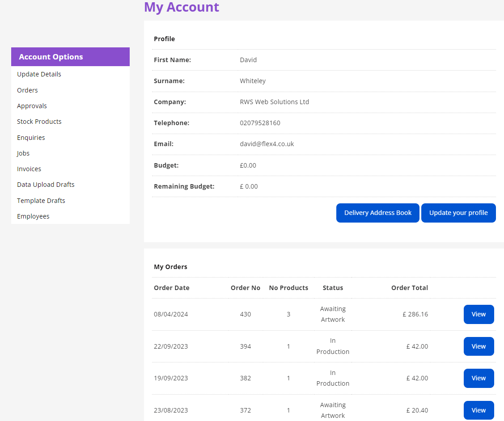The width and height of the screenshot is (504, 421).
Task: Select Stock Products menu item
Action: (x=39, y=122)
